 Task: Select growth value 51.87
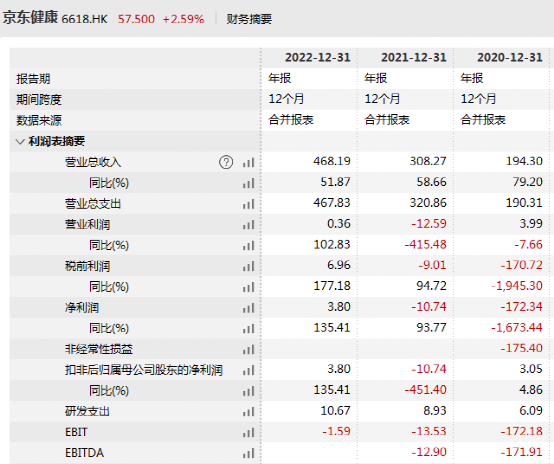point(335,182)
